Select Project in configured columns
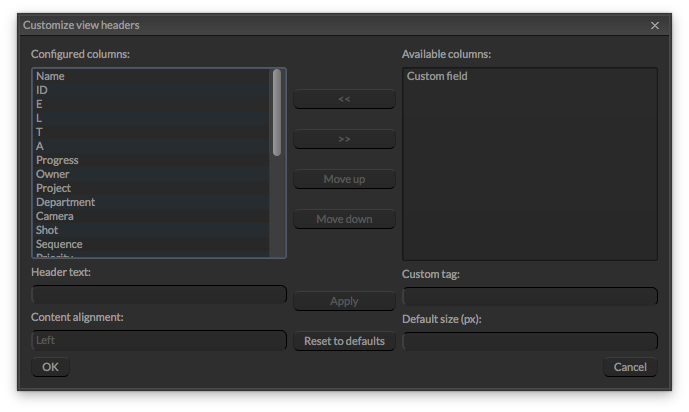 tap(152, 188)
